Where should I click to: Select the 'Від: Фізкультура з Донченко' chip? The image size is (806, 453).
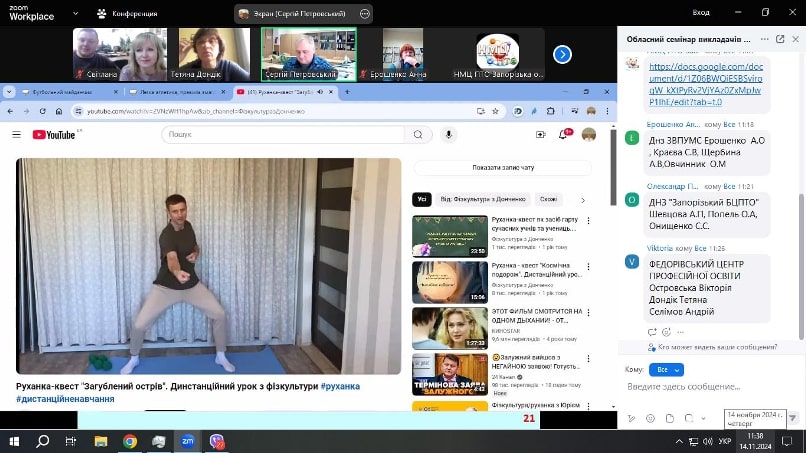483,200
